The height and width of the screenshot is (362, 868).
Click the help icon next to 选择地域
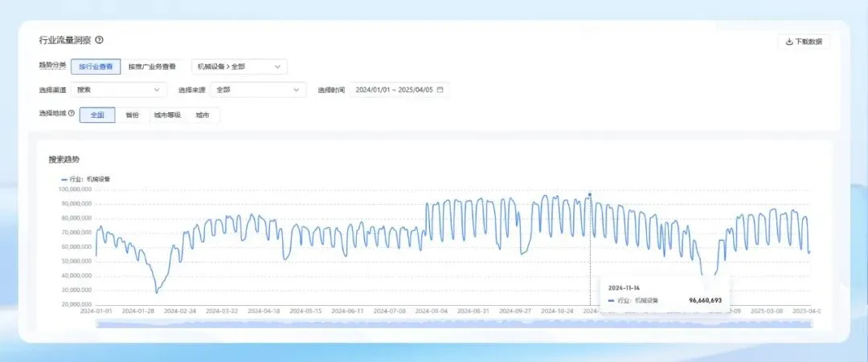coord(71,113)
